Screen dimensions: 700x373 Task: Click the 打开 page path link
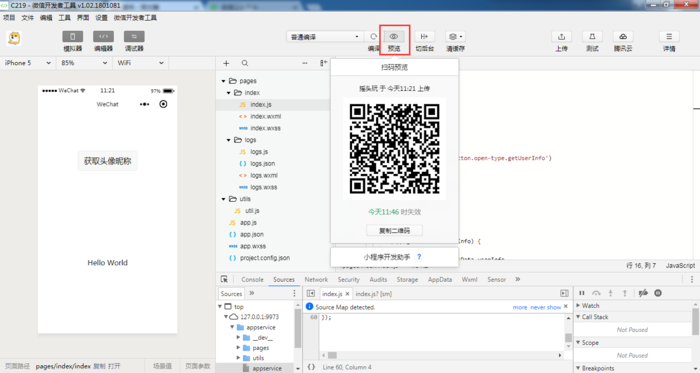114,366
